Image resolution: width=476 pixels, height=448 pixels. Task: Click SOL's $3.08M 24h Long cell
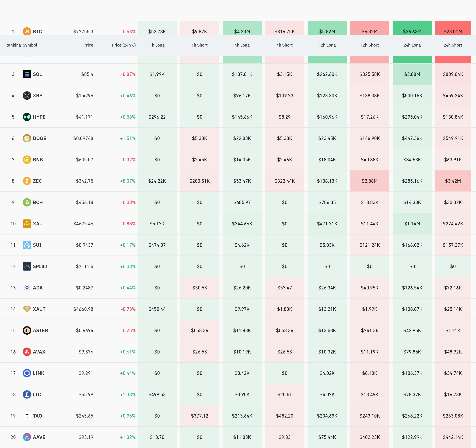(412, 74)
